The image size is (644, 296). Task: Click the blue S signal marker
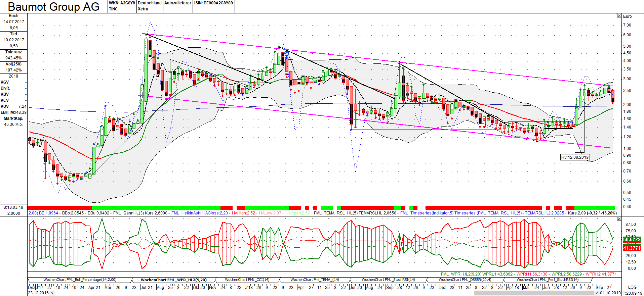pyautogui.click(x=287, y=53)
